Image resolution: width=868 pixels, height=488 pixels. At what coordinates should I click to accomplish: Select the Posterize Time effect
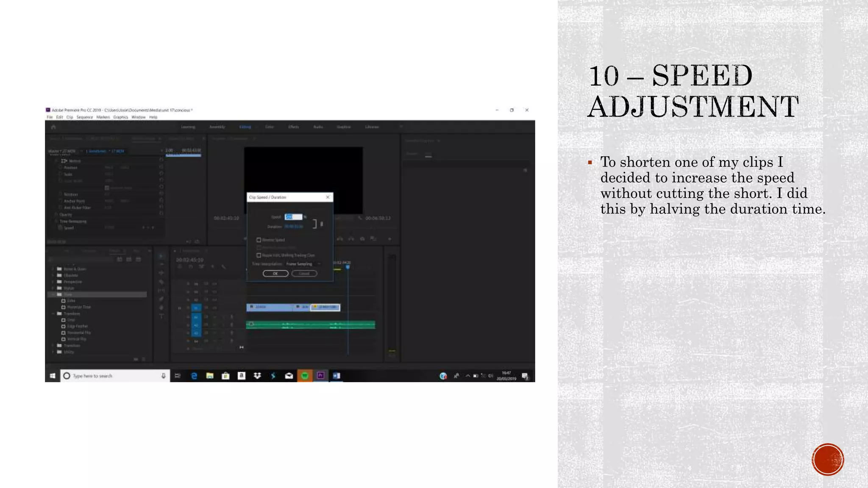[x=76, y=307]
